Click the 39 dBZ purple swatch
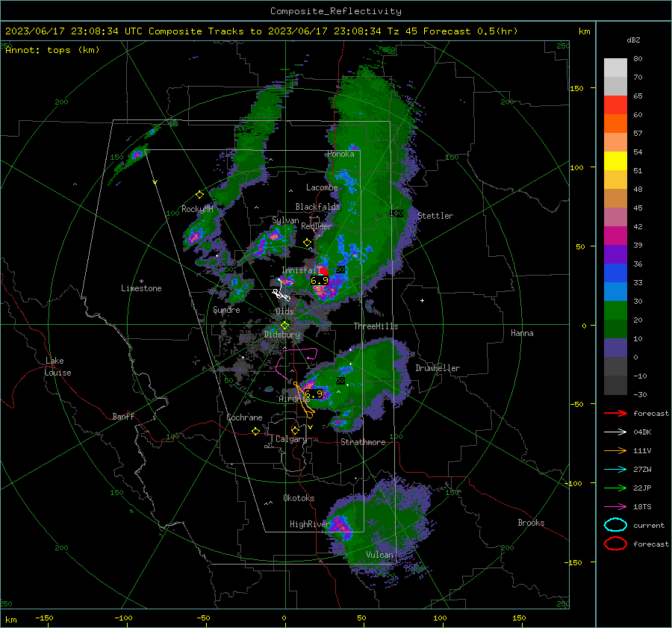Screen dimensions: 672x628 pos(615,254)
